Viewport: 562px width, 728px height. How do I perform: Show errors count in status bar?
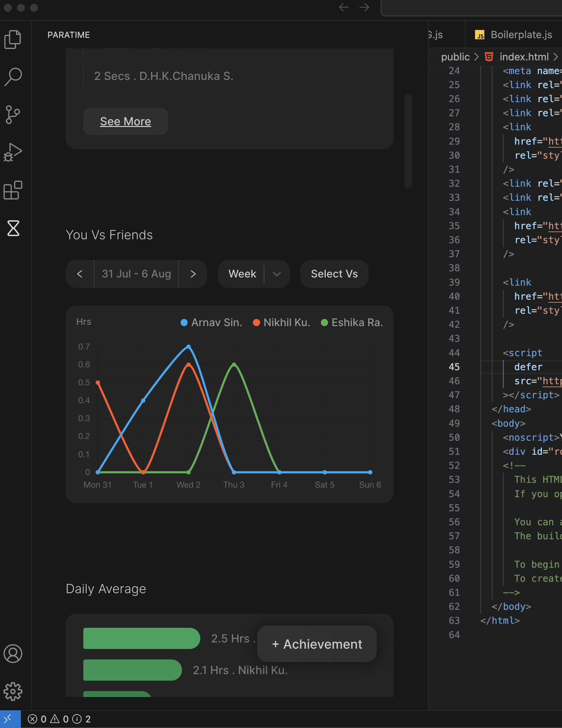(37, 719)
